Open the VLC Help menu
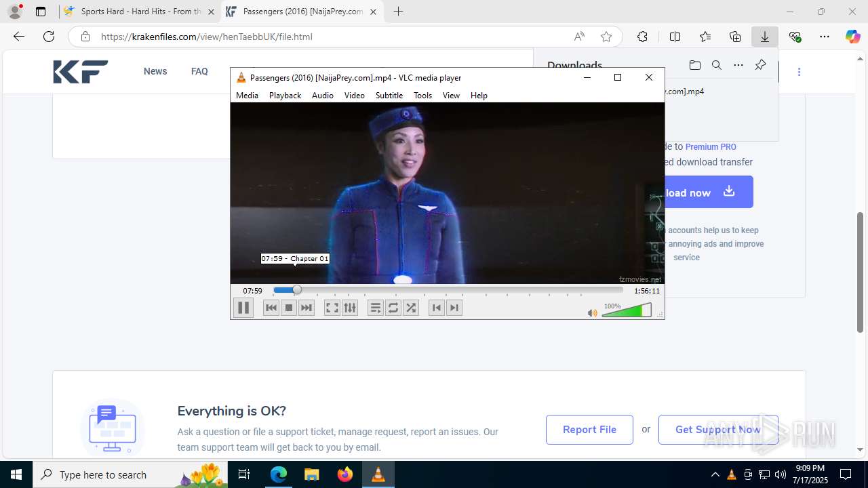 pos(479,96)
